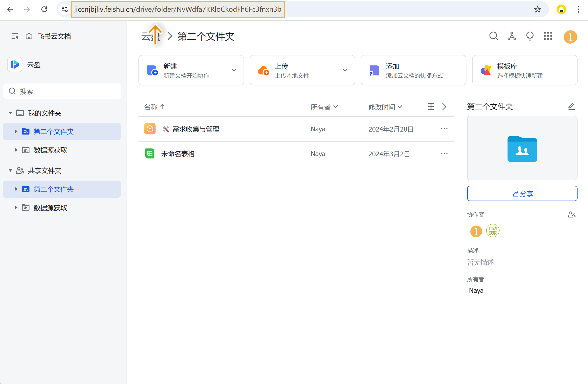
Task: Click date 2024年3月2日 cell
Action: [389, 154]
